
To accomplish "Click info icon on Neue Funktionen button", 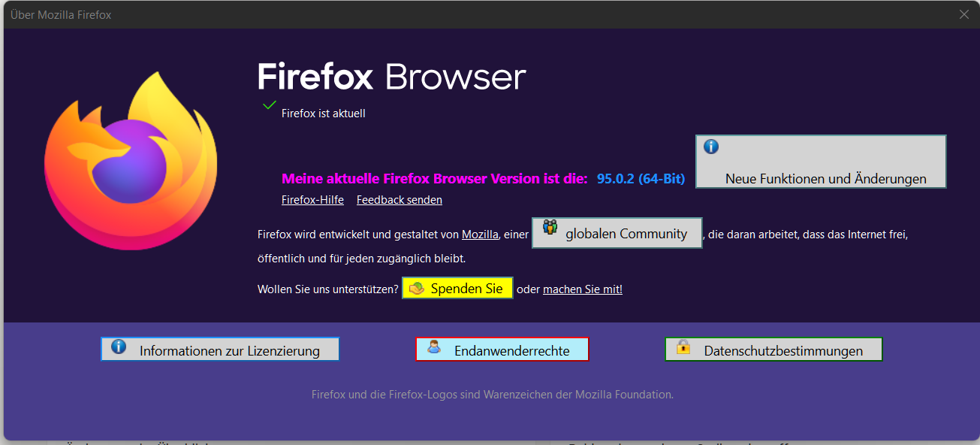I will click(710, 147).
